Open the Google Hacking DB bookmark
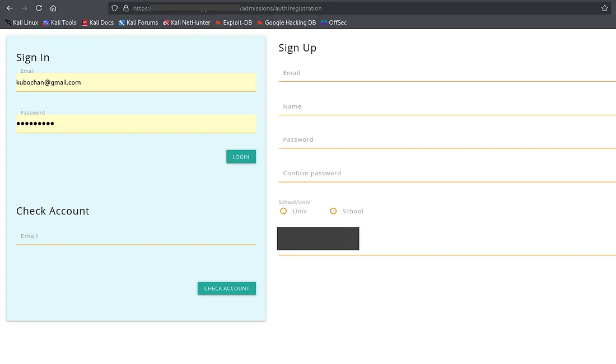The height and width of the screenshot is (364, 616). (x=286, y=22)
